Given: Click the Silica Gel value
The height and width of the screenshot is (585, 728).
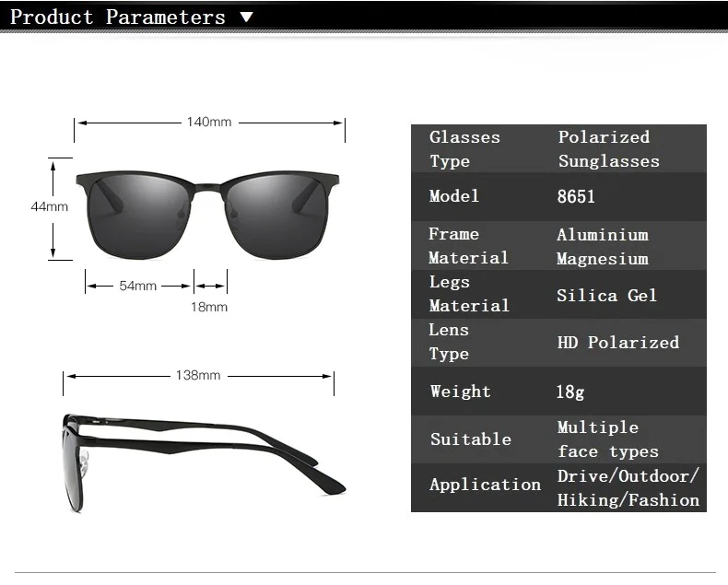Looking at the screenshot, I should (607, 296).
